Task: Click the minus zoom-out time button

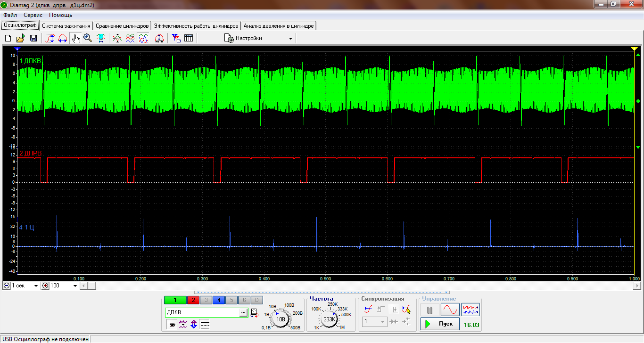Action: [x=7, y=286]
